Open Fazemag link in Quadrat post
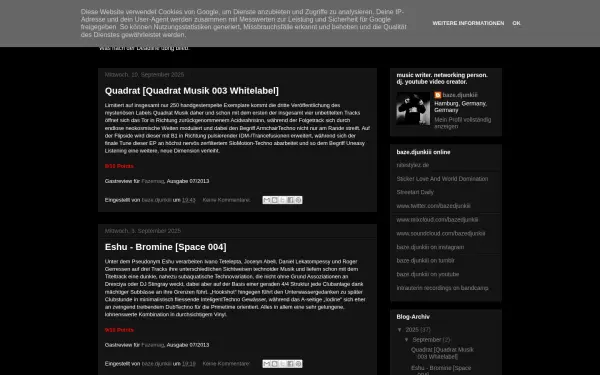600x375 pixels. coord(153,181)
